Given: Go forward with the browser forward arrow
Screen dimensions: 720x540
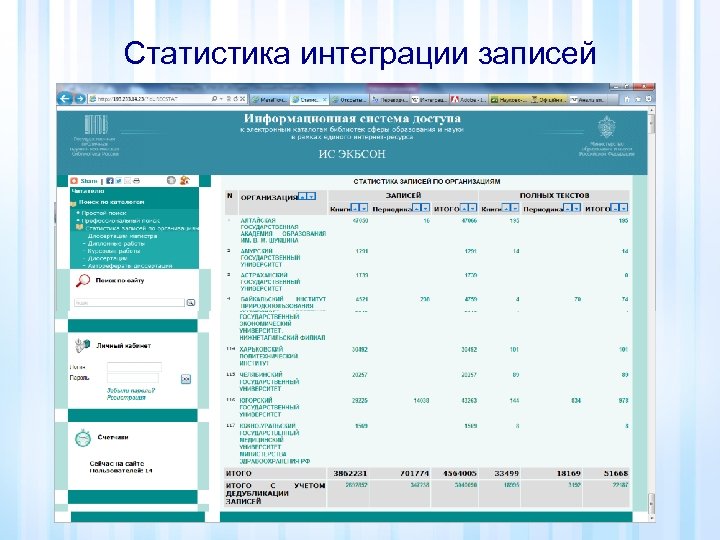Looking at the screenshot, I should coord(79,98).
